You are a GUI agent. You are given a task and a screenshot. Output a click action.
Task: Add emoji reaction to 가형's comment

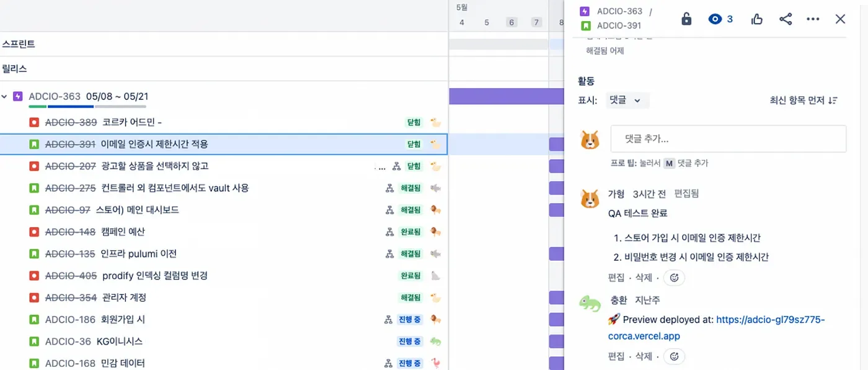tap(675, 277)
